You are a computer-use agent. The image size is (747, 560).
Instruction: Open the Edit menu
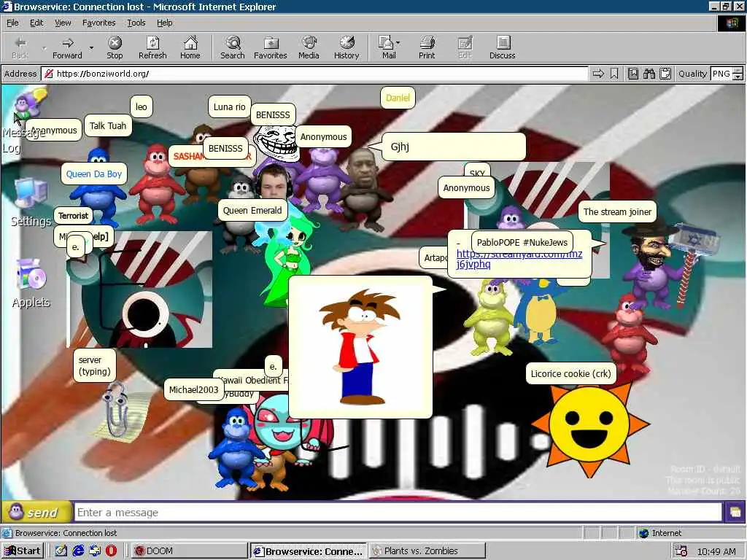[36, 23]
